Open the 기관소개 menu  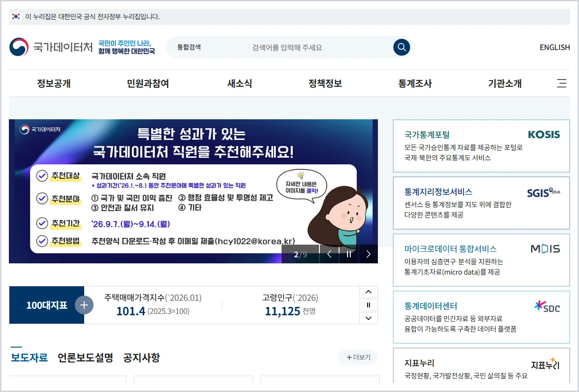pyautogui.click(x=505, y=84)
